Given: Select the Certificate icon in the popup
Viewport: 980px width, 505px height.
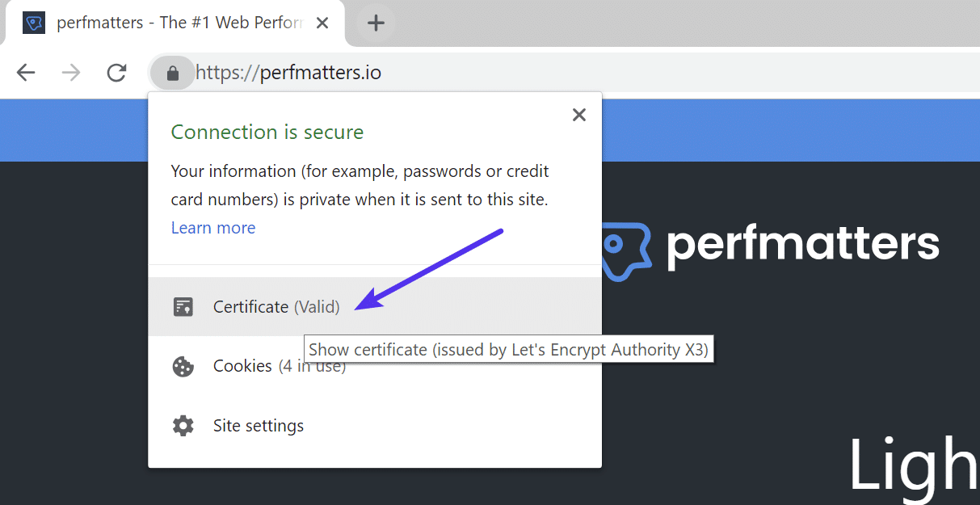Looking at the screenshot, I should click(183, 306).
